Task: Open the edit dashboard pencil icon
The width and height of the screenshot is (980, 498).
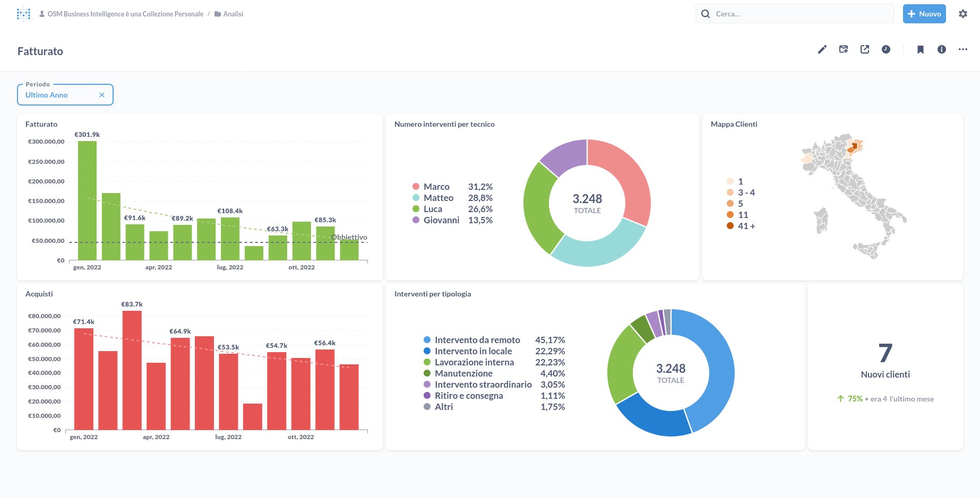Action: coord(822,49)
